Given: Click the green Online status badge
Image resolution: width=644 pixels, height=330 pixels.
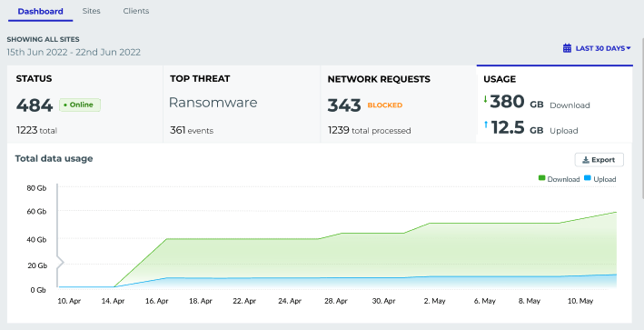Looking at the screenshot, I should (x=80, y=105).
